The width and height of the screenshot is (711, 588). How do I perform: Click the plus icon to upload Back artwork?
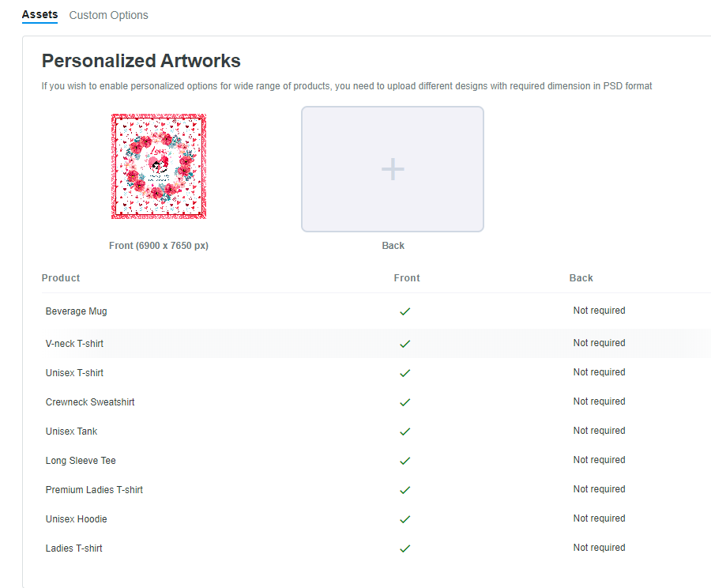click(392, 168)
